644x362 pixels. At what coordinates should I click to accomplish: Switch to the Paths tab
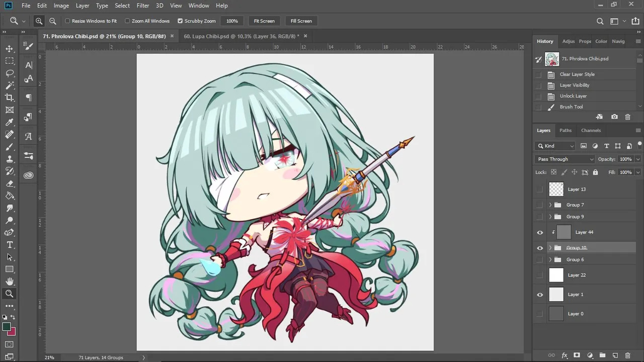566,130
